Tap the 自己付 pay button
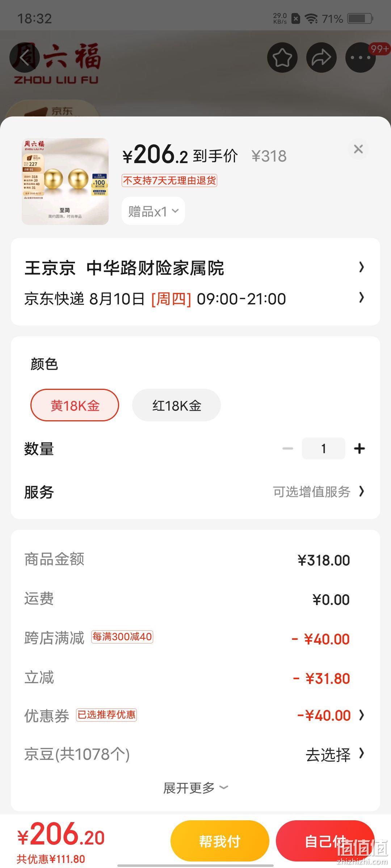The width and height of the screenshot is (391, 868). tap(325, 841)
